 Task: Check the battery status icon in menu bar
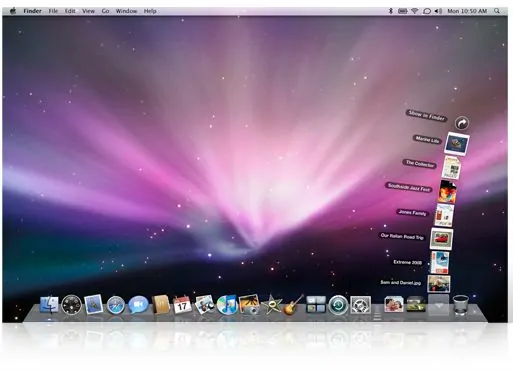403,11
